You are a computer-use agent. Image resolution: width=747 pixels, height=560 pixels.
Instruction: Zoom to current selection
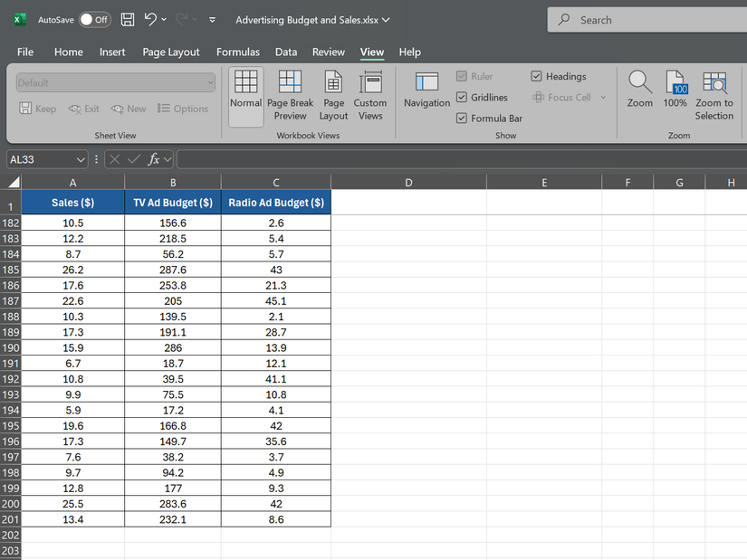click(714, 95)
